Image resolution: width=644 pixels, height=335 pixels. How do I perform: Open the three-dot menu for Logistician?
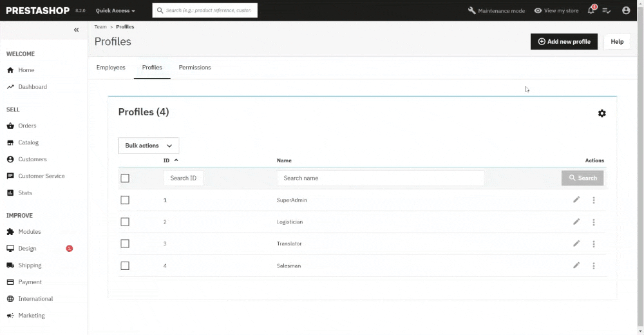pyautogui.click(x=594, y=222)
